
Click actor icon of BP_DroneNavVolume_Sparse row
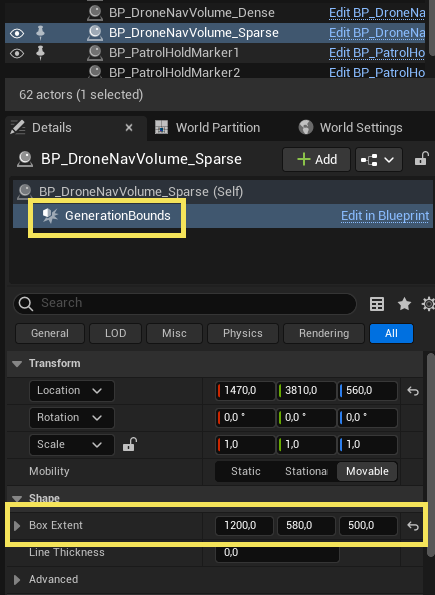coord(95,33)
